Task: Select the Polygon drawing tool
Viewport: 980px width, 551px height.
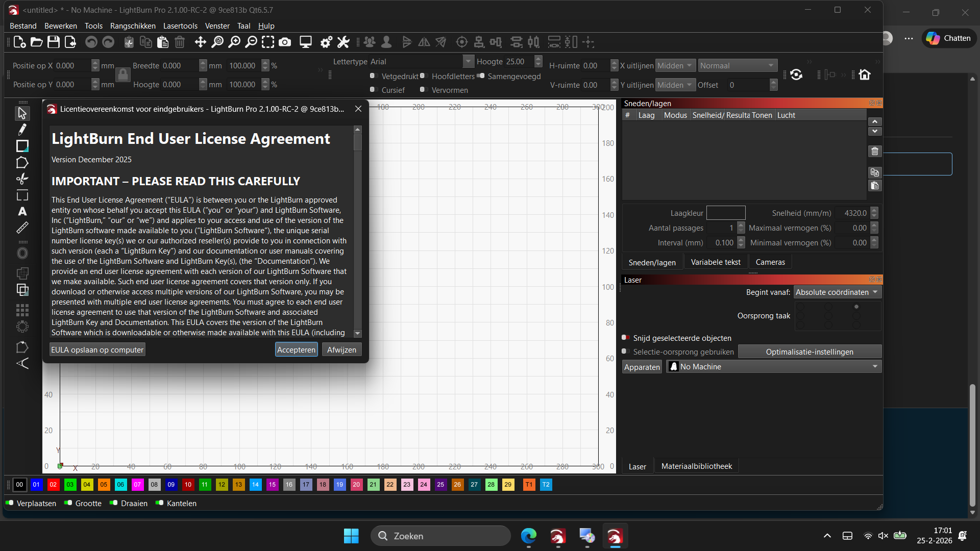Action: pyautogui.click(x=22, y=163)
